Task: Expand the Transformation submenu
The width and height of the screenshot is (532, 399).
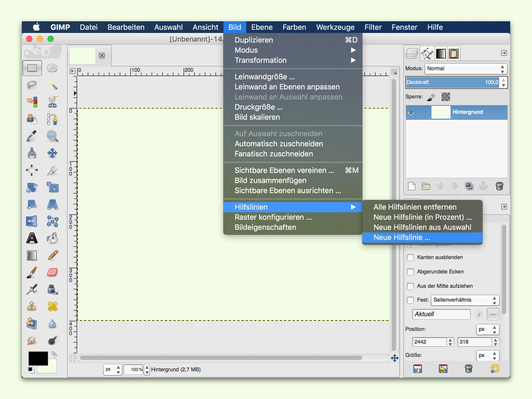Action: (293, 61)
